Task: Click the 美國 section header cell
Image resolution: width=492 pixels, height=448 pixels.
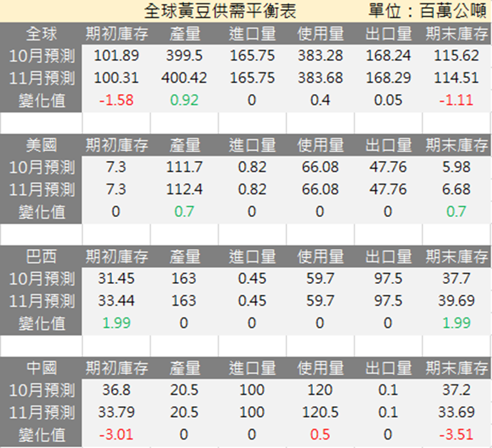Action: (41, 145)
